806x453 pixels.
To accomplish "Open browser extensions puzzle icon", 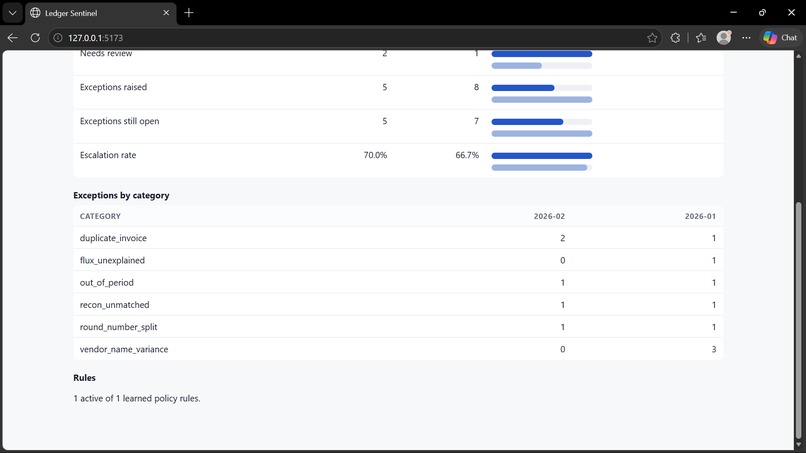I will [675, 38].
